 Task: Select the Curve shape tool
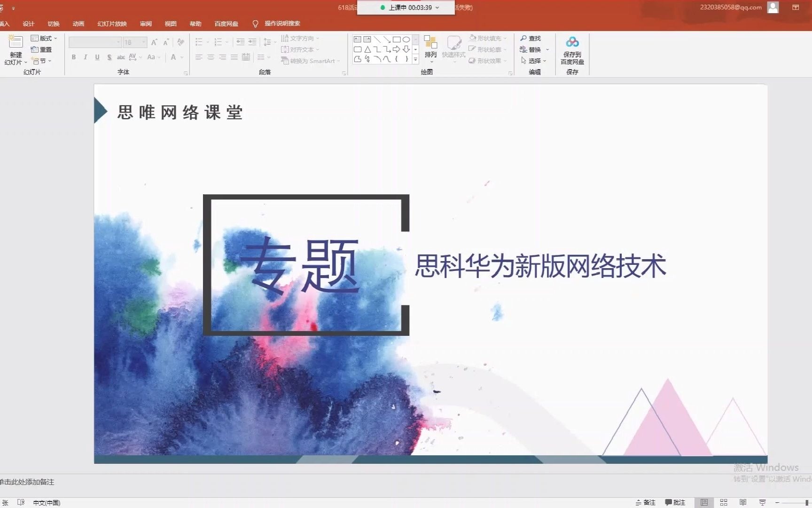point(387,59)
